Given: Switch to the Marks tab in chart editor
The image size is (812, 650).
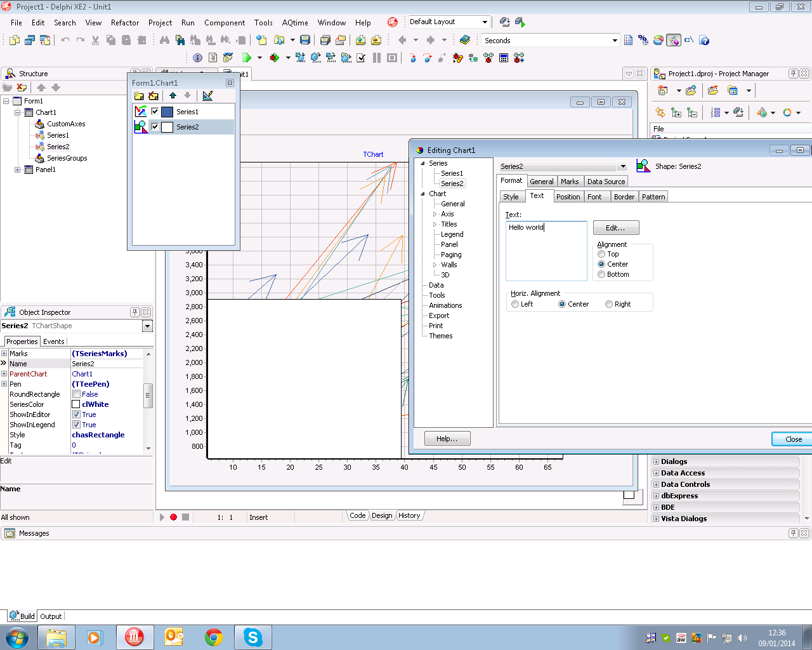Looking at the screenshot, I should click(x=570, y=182).
